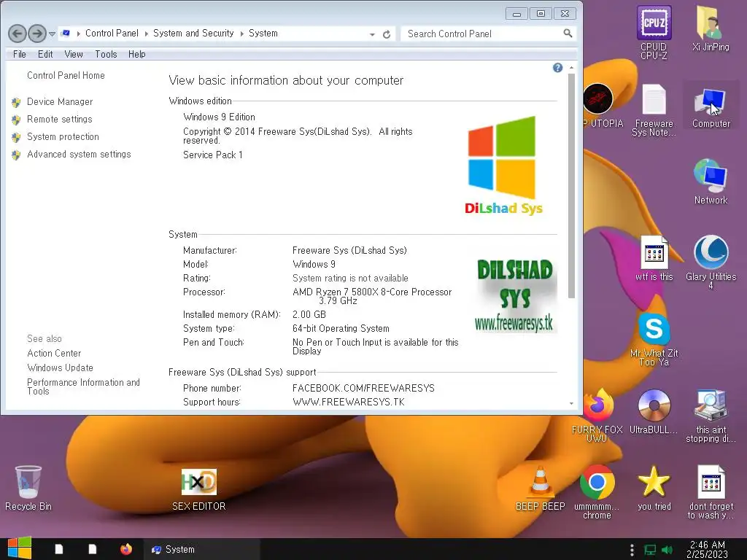Click the search magnifier icon
Screen dimensions: 747x560
568,34
